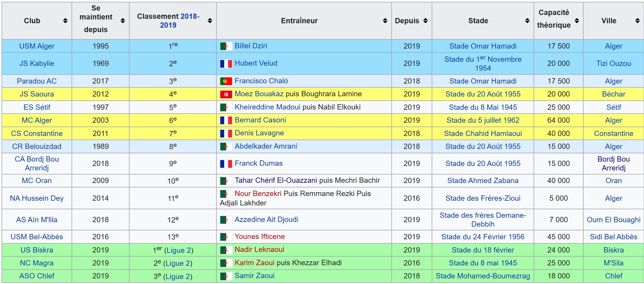The height and width of the screenshot is (284, 644).
Task: Open Ligue 2 link in US Biskra row
Action: click(179, 250)
